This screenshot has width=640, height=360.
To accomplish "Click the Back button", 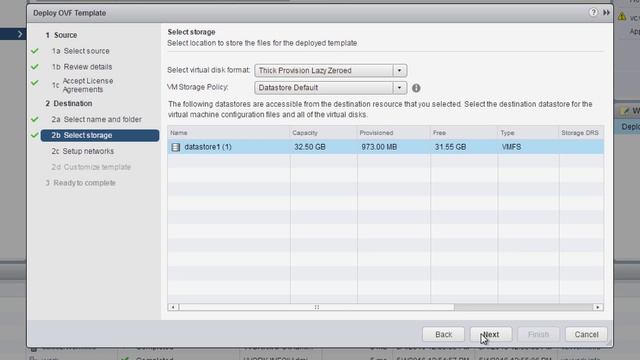I will point(443,334).
